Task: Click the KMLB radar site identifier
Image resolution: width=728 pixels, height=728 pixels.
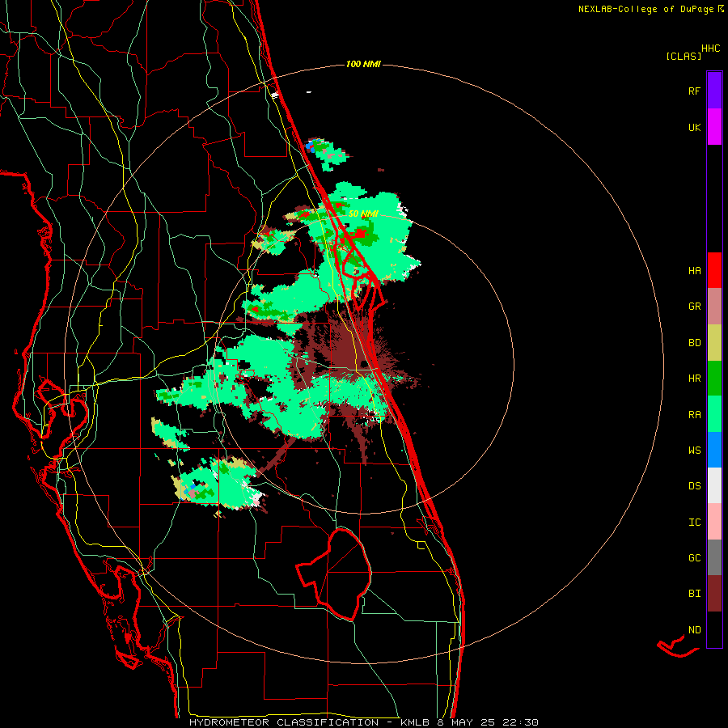Action: point(413,722)
